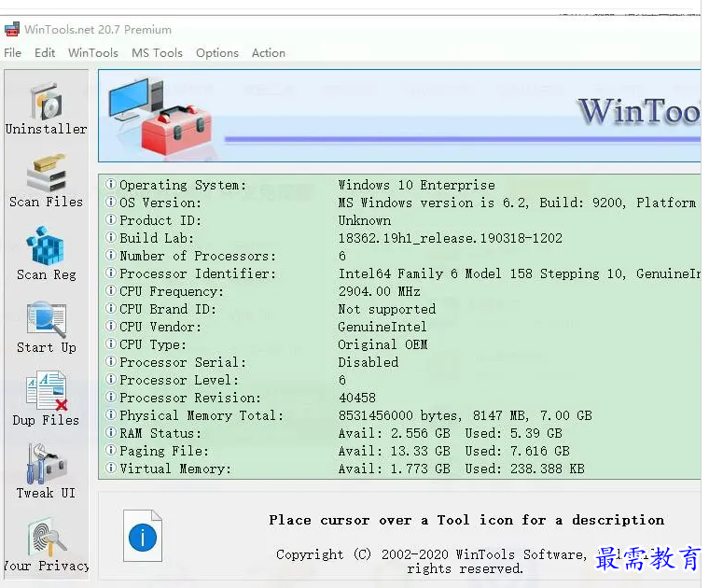Click info icon beside CPU Brand ID
Screen dimensions: 709x588
coord(111,309)
